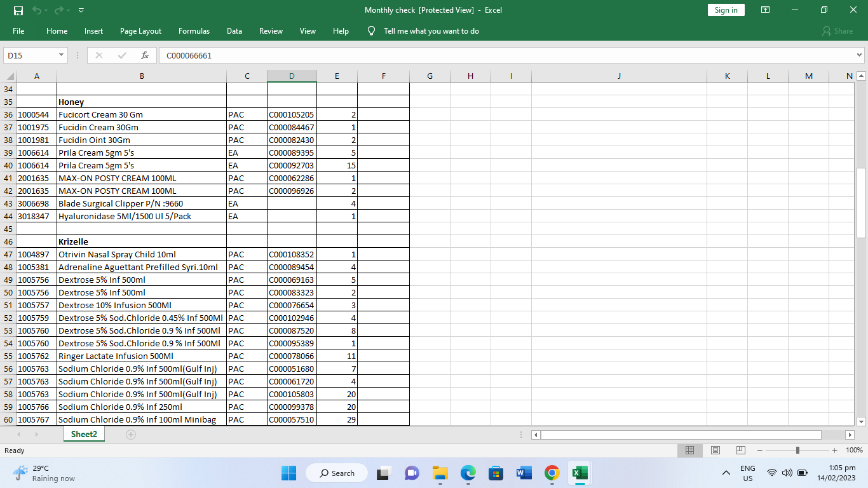The width and height of the screenshot is (868, 488).
Task: Click the horizontal scrollbar left arrow
Action: (536, 435)
